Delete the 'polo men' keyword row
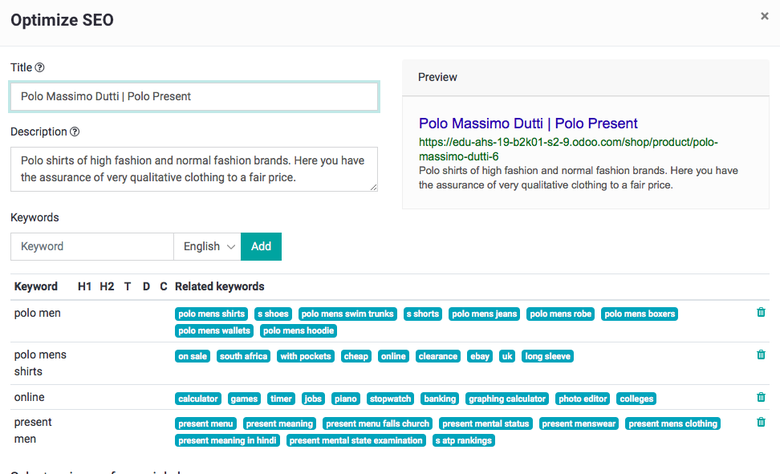This screenshot has width=780, height=474. (x=761, y=312)
